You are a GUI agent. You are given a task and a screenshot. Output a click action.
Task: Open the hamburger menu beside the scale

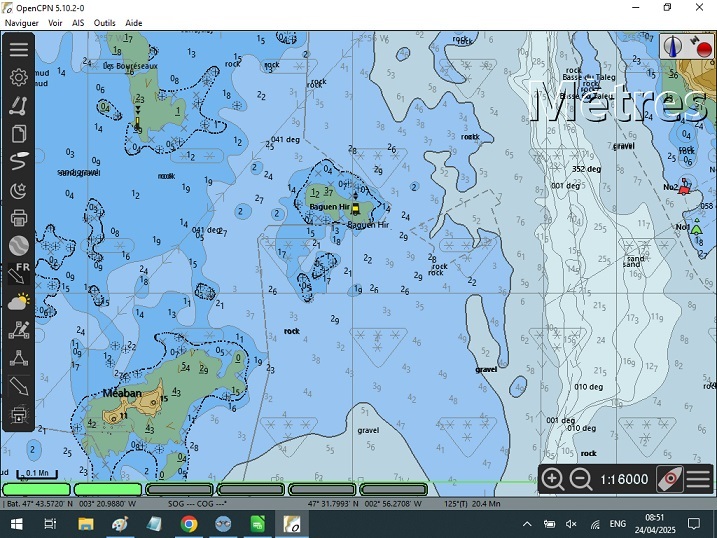698,479
